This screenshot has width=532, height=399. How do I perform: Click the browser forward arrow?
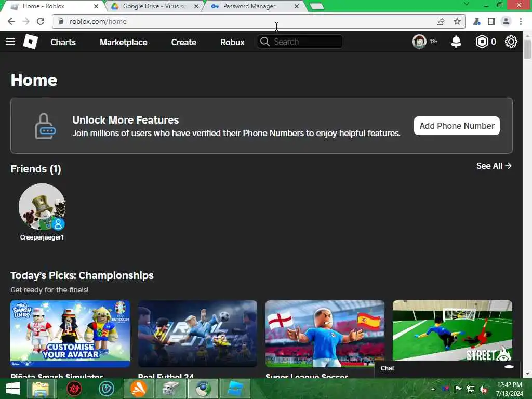[26, 21]
